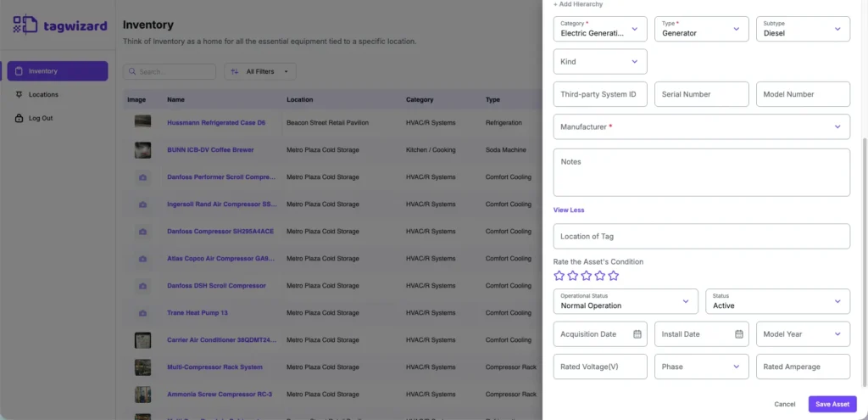This screenshot has width=868, height=420.
Task: Rate asset condition four stars
Action: [600, 276]
